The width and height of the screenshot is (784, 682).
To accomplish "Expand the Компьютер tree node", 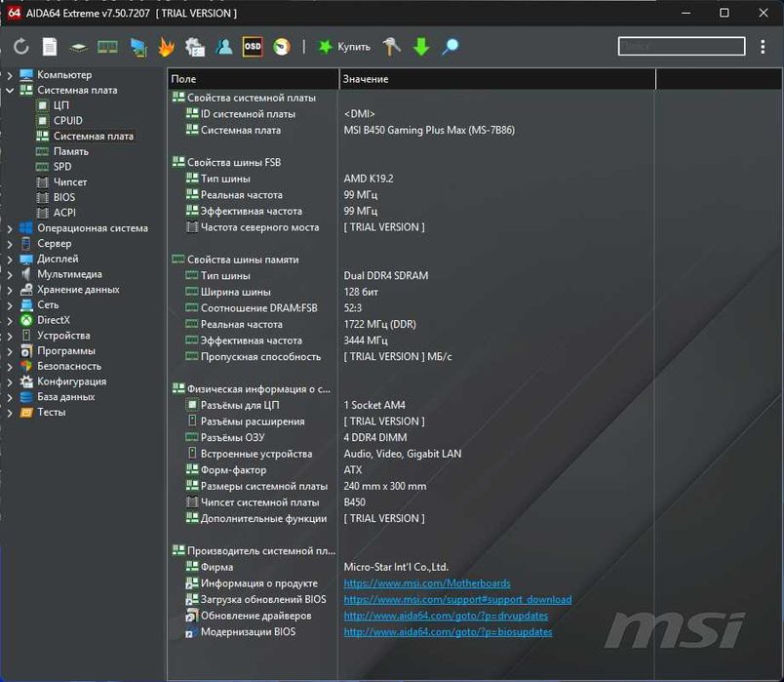I will [10, 75].
